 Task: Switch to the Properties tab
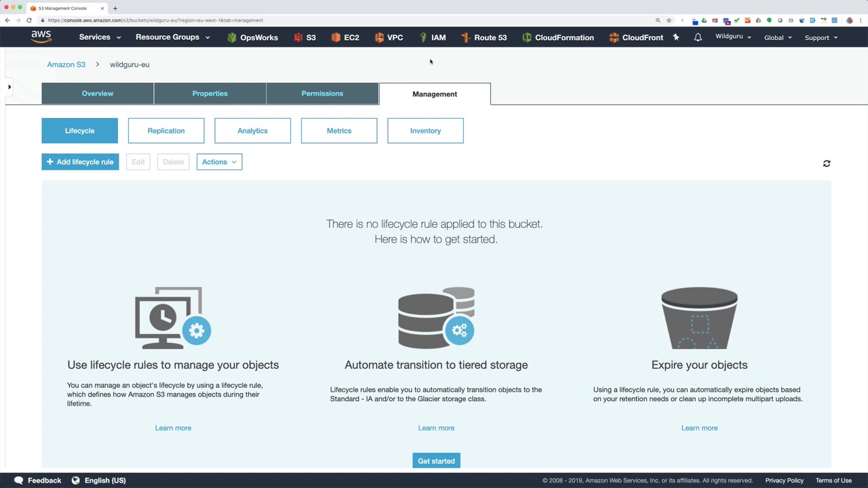coord(210,94)
